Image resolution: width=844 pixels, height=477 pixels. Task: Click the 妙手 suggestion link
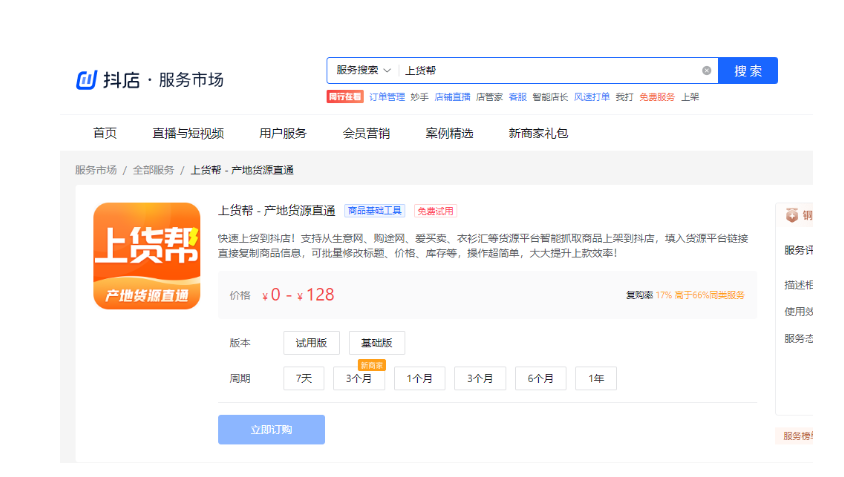coord(419,97)
